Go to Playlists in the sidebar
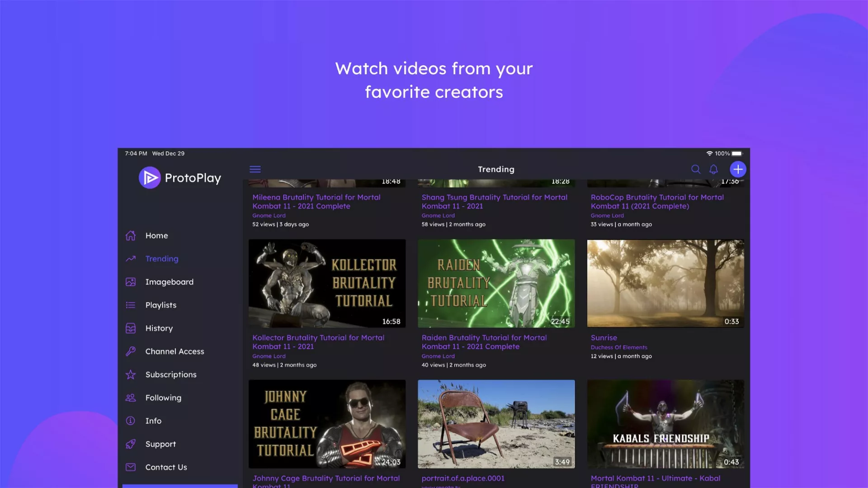 point(160,305)
